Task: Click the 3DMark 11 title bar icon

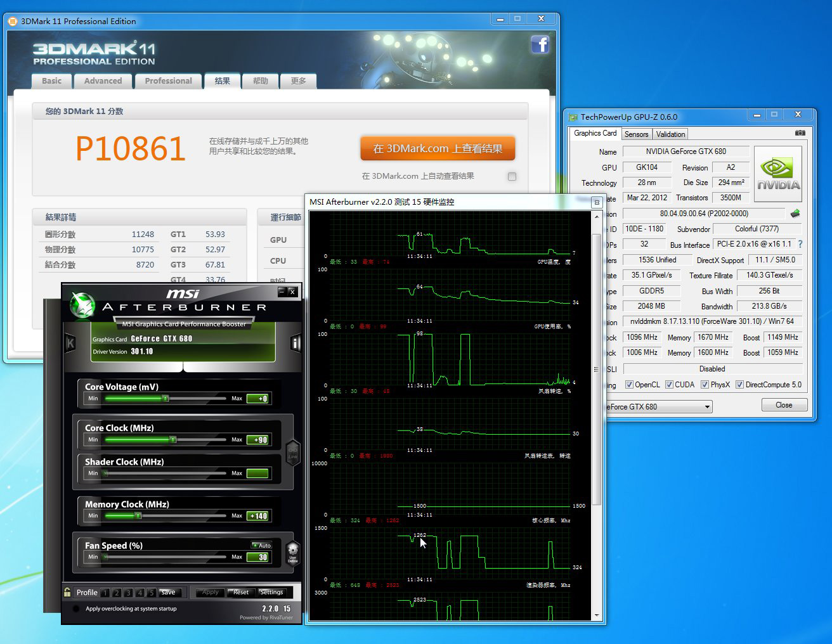Action: 13,21
